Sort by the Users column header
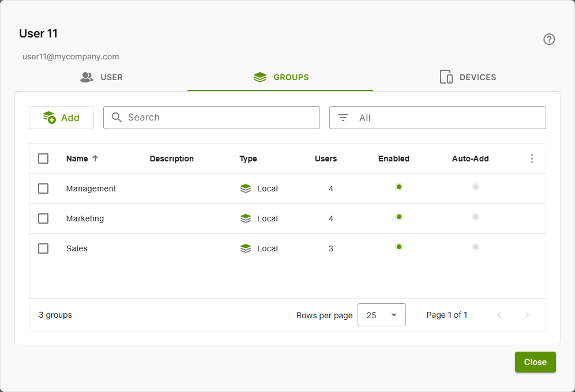Viewport: 575px width, 392px height. [326, 159]
